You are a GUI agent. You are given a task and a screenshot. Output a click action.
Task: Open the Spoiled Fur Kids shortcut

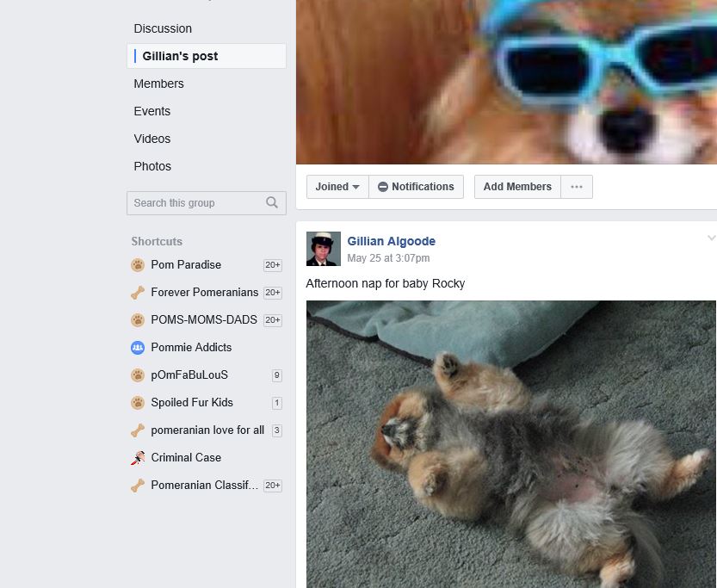pos(192,402)
